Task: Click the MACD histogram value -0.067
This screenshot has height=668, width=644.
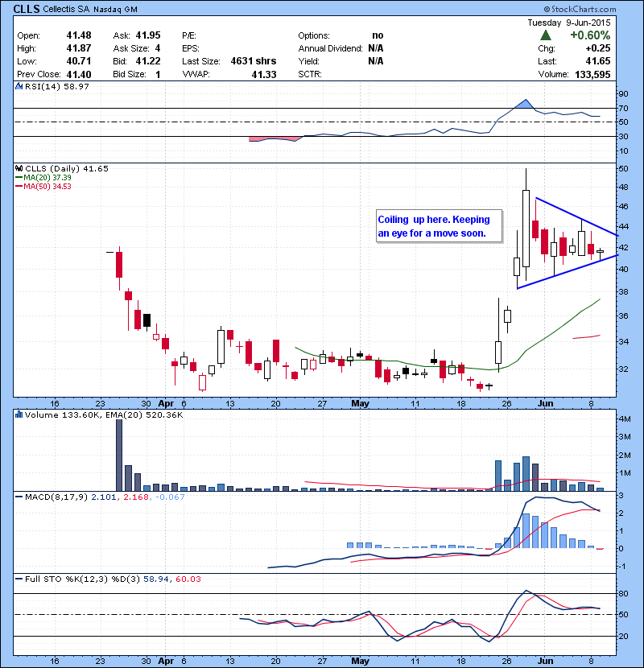Action: click(170, 497)
